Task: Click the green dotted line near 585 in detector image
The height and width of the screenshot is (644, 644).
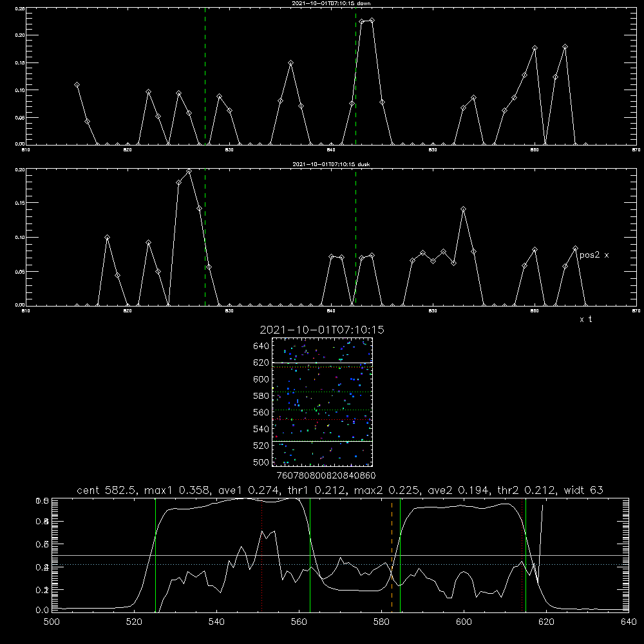Action: (x=322, y=392)
